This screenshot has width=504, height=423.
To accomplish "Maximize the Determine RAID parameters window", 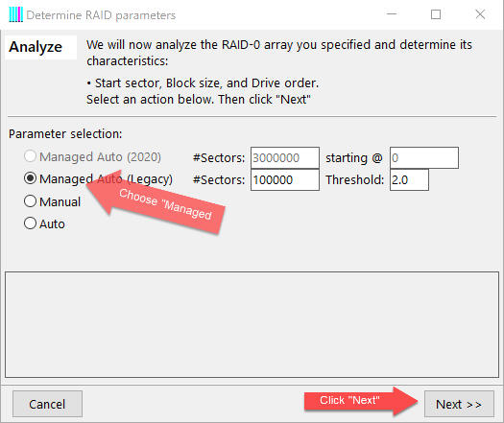I will click(x=436, y=14).
